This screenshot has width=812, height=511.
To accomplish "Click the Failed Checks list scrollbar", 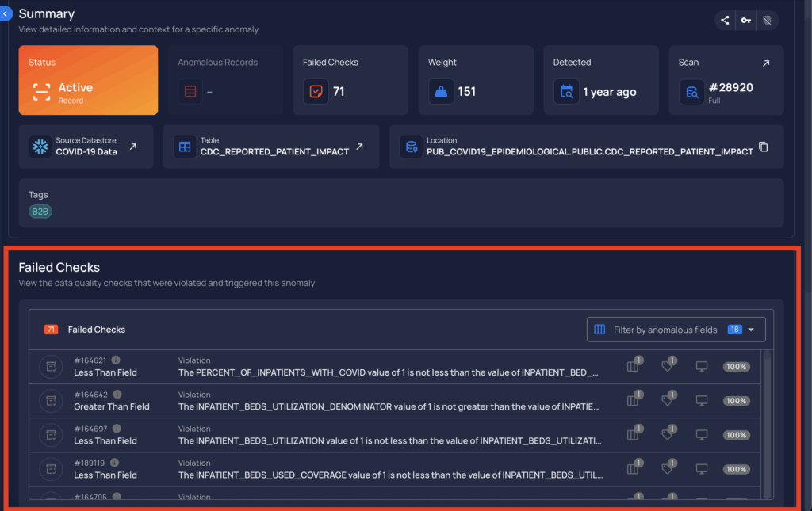I will 767,424.
